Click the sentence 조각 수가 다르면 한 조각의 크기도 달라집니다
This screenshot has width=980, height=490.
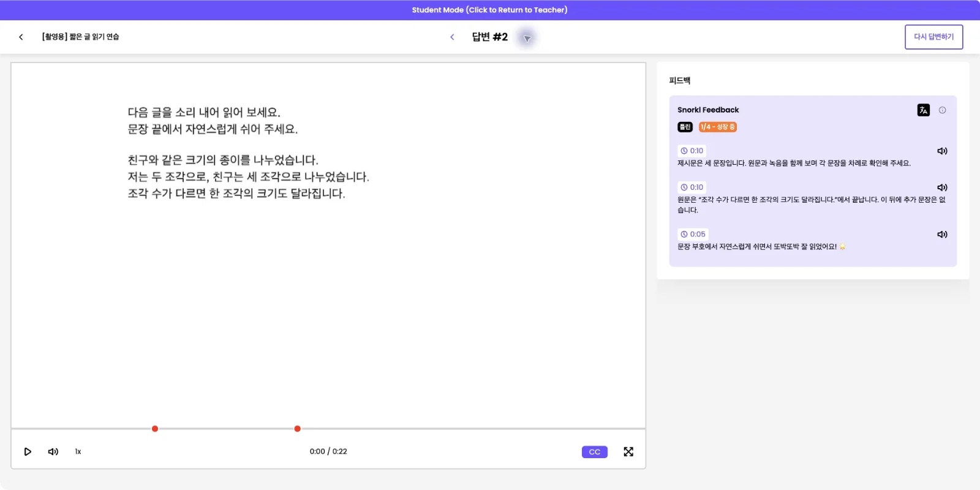pos(236,194)
